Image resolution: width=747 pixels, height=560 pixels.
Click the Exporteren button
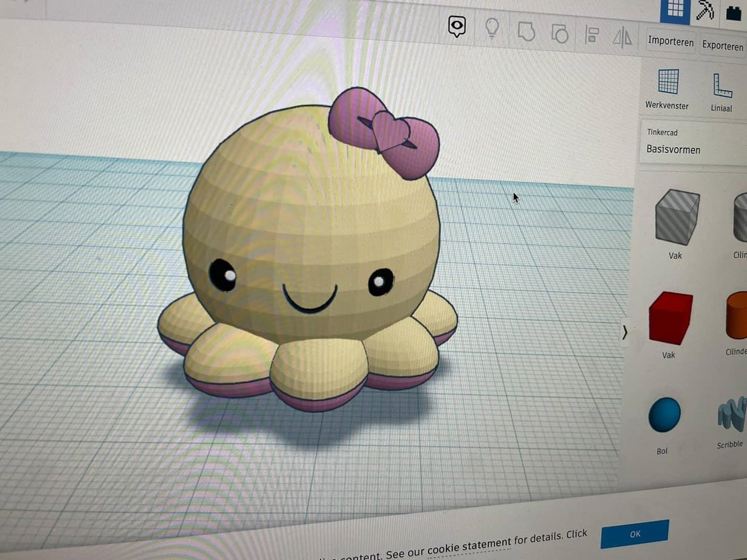pyautogui.click(x=722, y=46)
